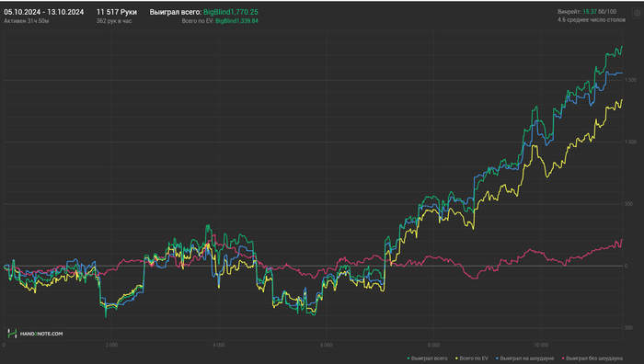Click the '362 рук в час' text
The width and height of the screenshot is (644, 364).
coord(114,21)
